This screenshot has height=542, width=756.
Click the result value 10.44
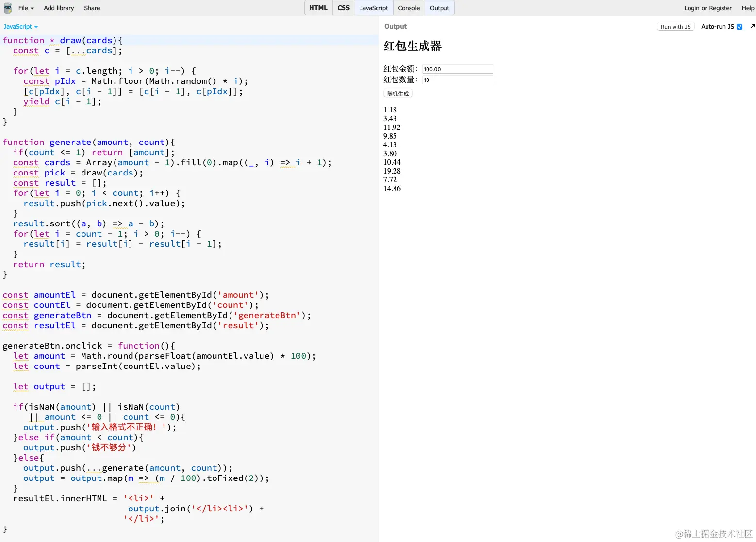click(x=392, y=162)
